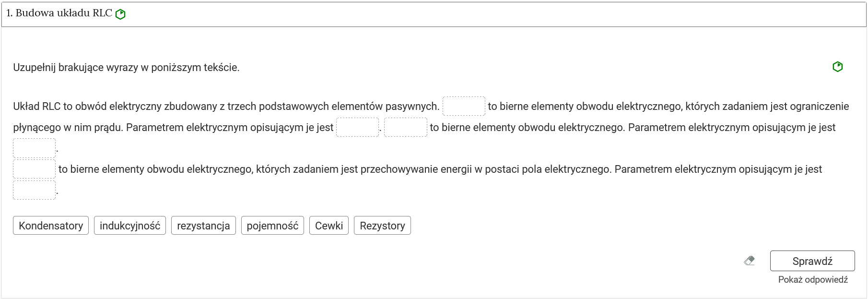This screenshot has width=868, height=299.
Task: Play the audio icon beside the exercise title
Action: click(120, 14)
